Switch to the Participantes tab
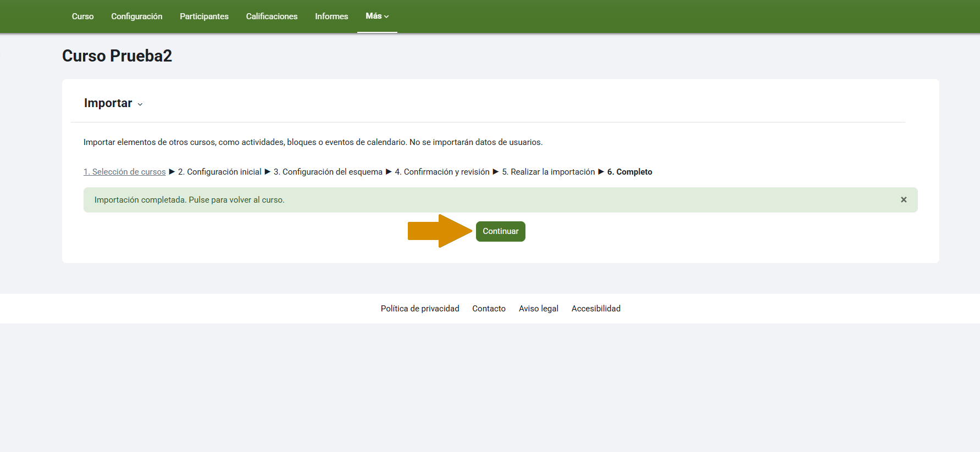 [x=204, y=16]
